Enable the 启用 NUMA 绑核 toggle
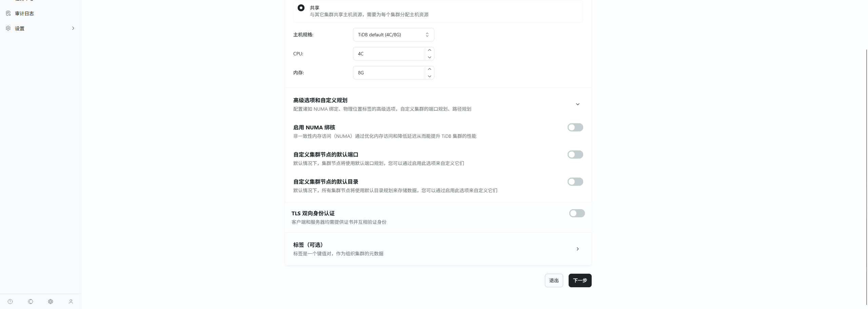The image size is (868, 309). [x=575, y=127]
